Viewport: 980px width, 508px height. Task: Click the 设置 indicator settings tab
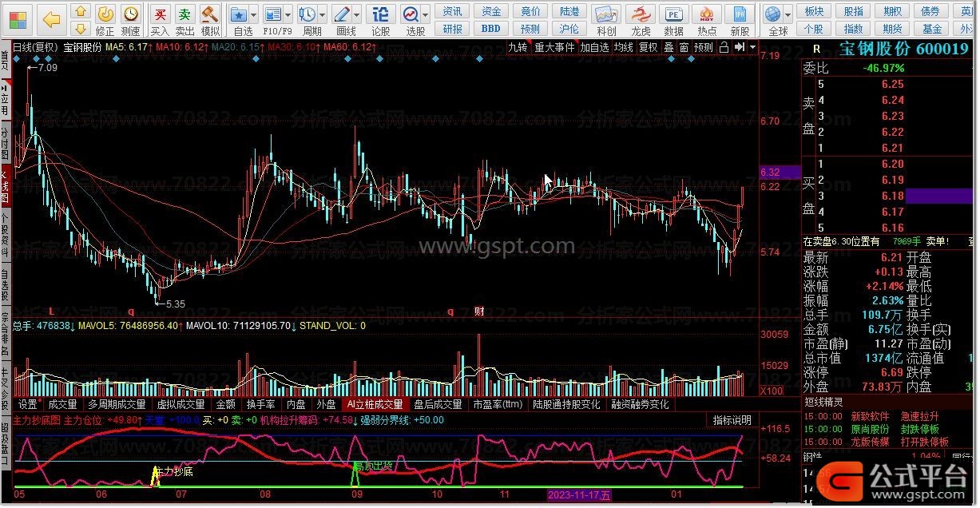pyautogui.click(x=28, y=404)
